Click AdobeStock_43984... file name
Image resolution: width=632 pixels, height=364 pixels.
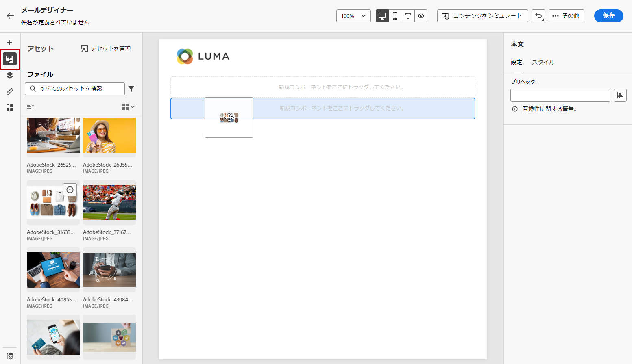pyautogui.click(x=108, y=299)
